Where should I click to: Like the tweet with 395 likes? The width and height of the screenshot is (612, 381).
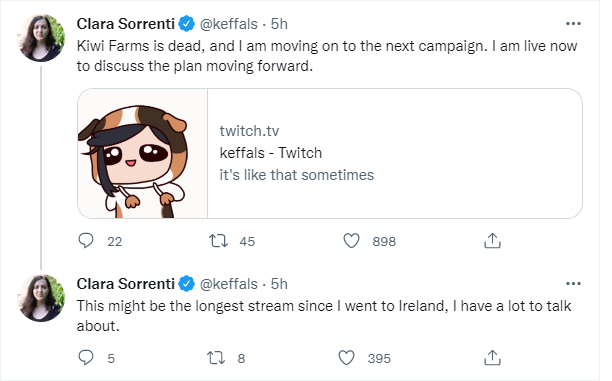point(346,358)
